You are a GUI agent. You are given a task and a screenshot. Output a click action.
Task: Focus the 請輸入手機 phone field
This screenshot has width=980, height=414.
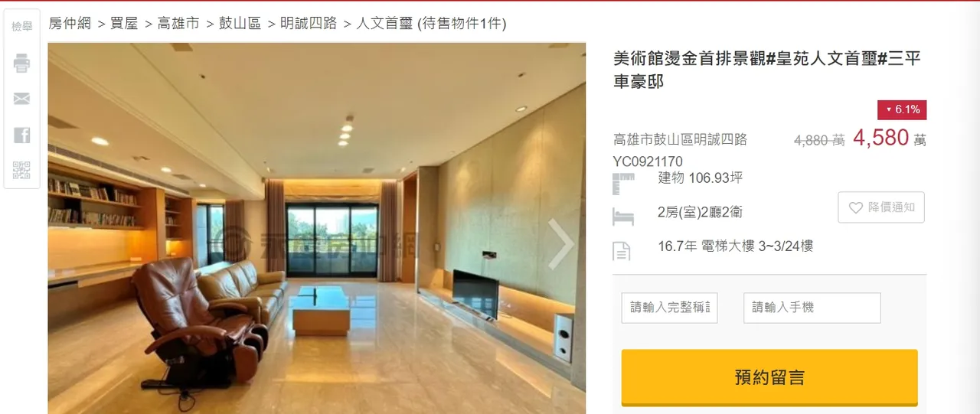[812, 308]
